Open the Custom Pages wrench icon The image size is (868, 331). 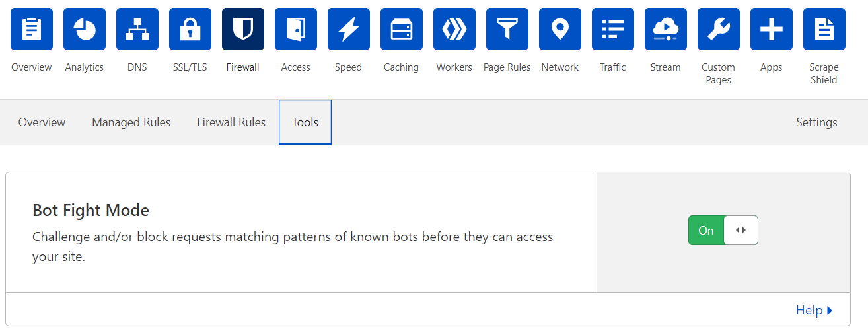(x=719, y=29)
